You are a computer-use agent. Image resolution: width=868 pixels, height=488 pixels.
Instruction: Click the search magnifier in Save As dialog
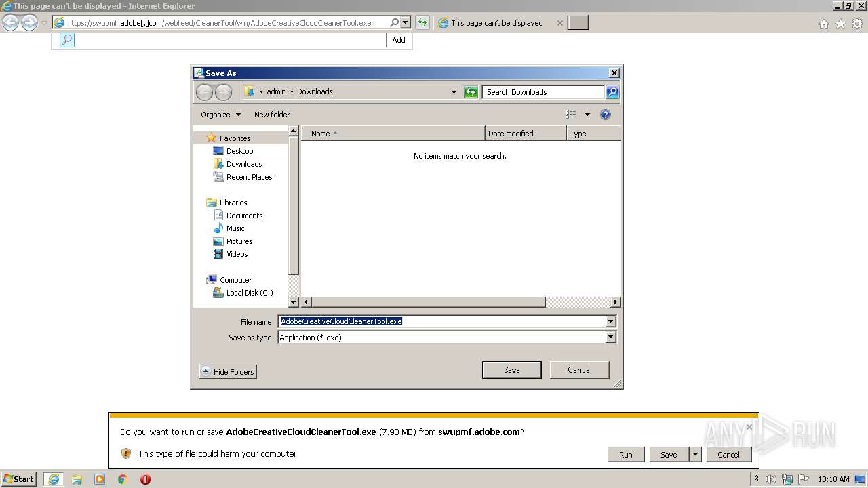tap(612, 92)
